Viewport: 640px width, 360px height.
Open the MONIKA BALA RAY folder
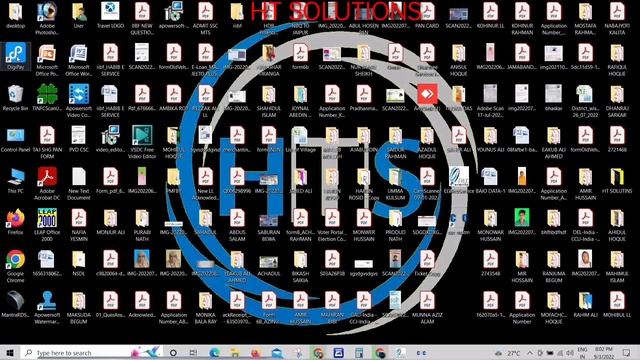coord(205,307)
